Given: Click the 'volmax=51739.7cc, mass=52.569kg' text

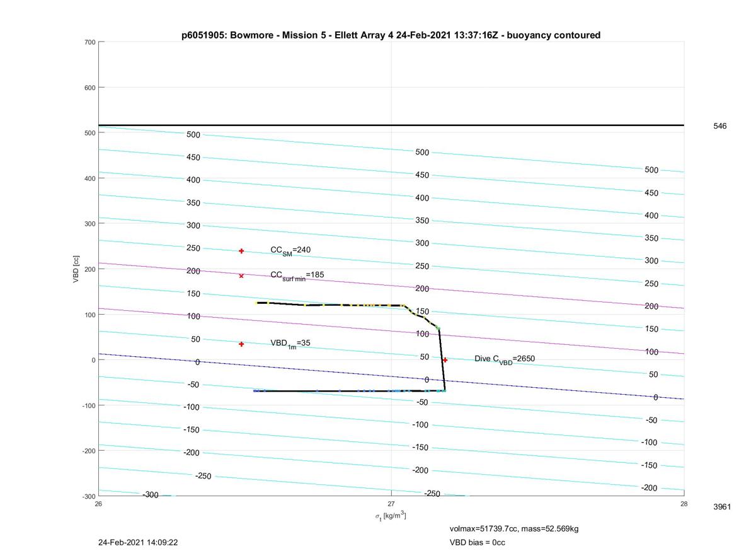Looking at the screenshot, I should (514, 528).
